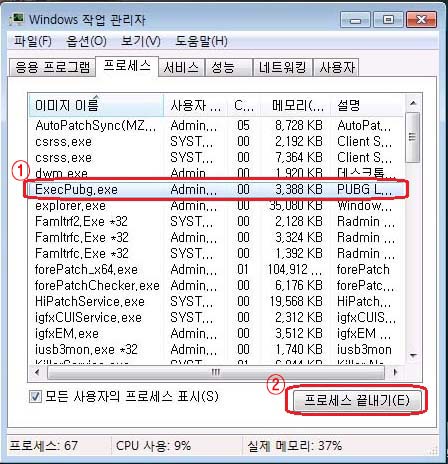The width and height of the screenshot is (448, 464).
Task: Toggle the 모든 사용자의 프로세스 표시 checkbox
Action: point(35,397)
